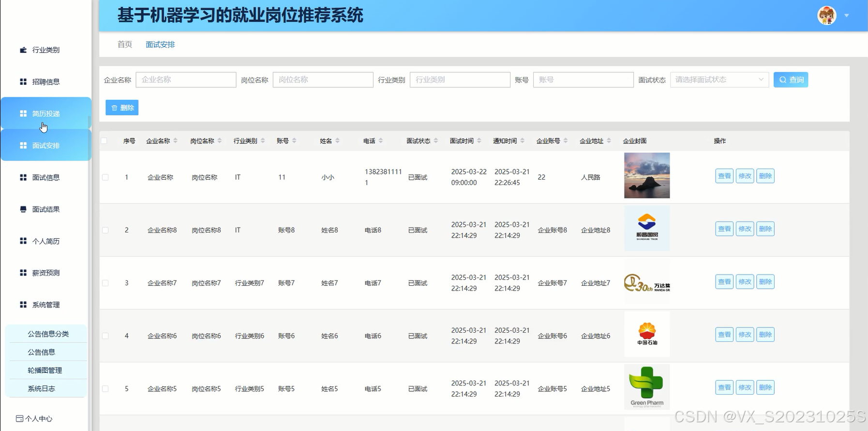Open the Green Pharm cover image

[x=647, y=387]
